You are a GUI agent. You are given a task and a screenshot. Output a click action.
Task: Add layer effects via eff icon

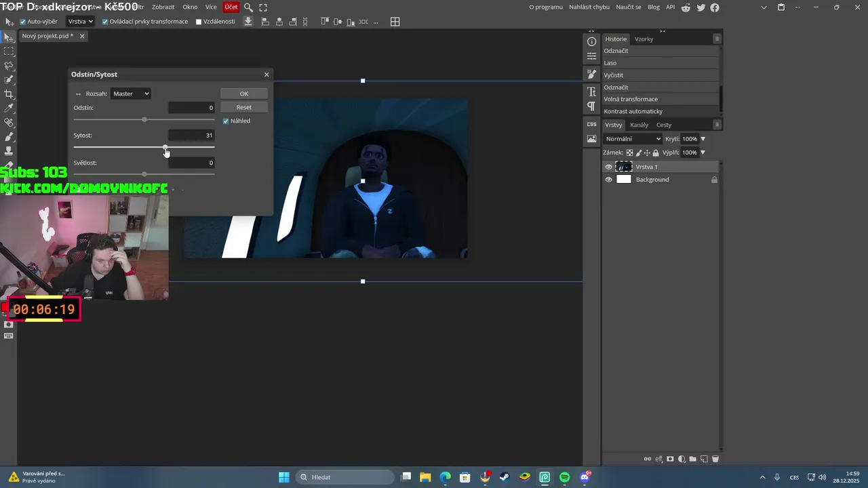[659, 459]
